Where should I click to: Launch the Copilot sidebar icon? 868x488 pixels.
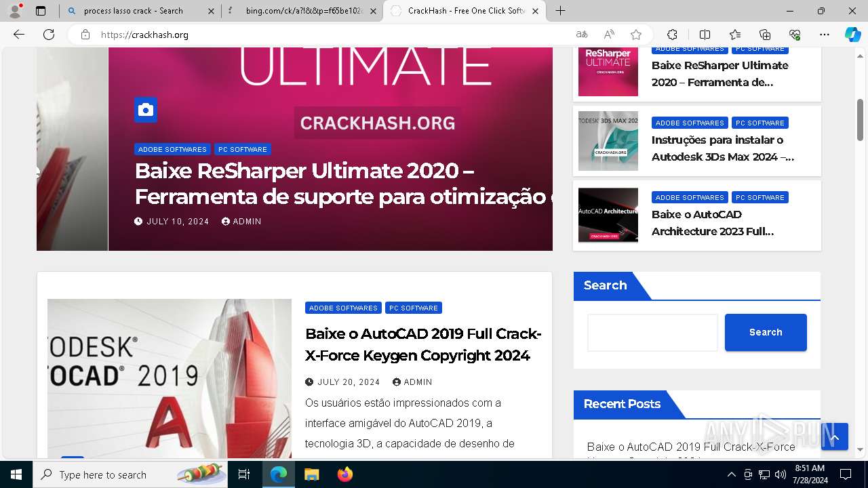852,35
